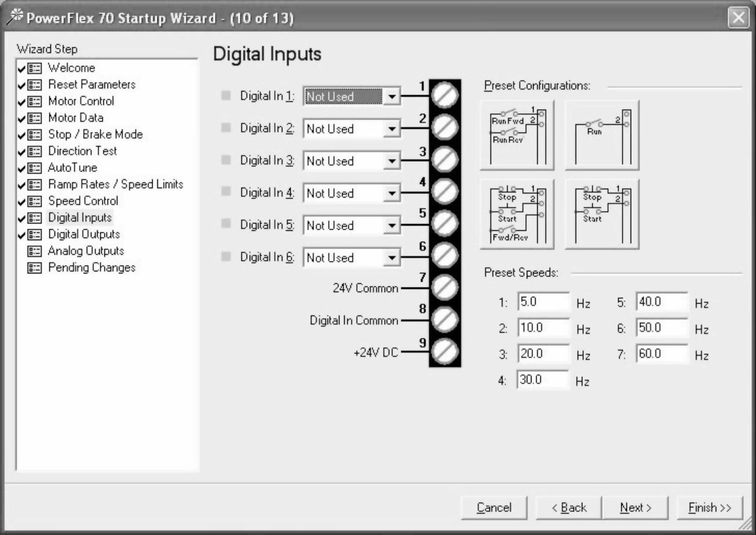Select the AutoTune wizard step
The width and height of the screenshot is (756, 535).
[72, 168]
